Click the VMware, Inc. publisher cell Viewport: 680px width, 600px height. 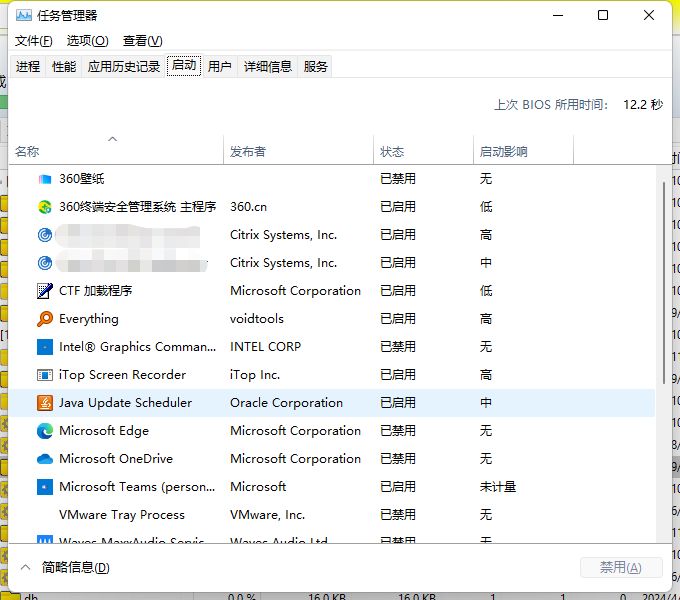268,515
